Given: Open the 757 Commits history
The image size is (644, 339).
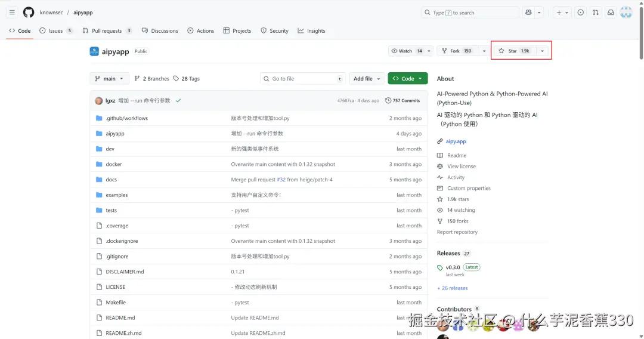Looking at the screenshot, I should coord(402,101).
